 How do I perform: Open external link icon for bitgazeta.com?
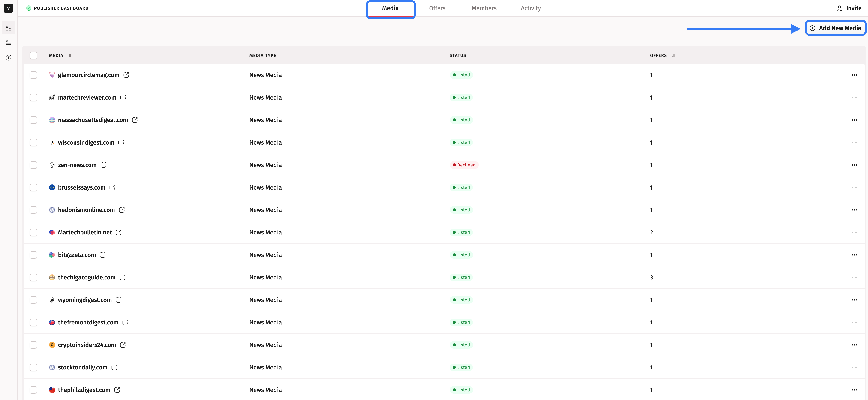[103, 255]
